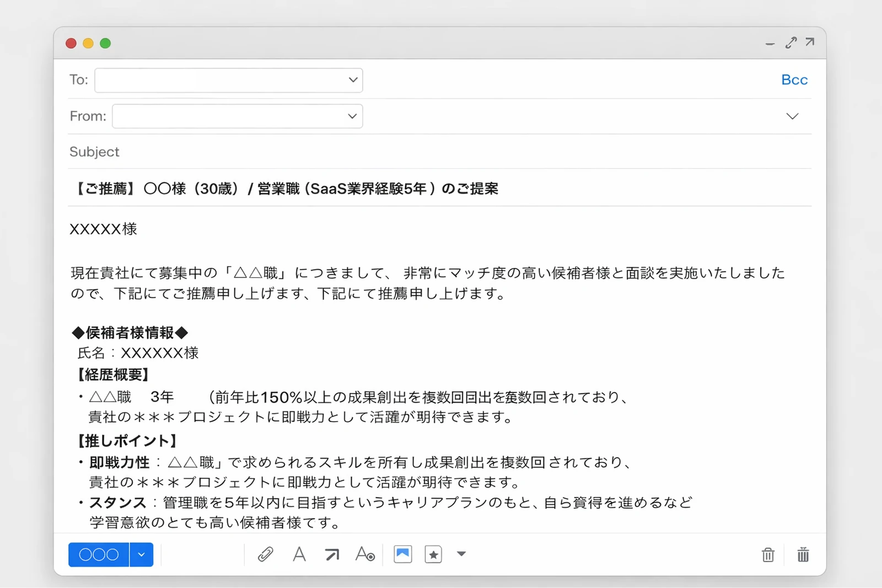Expand the header chevron beside From row

[x=792, y=116]
